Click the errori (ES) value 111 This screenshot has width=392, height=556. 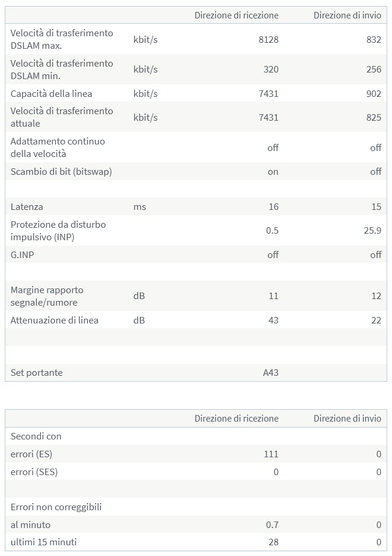click(x=271, y=454)
